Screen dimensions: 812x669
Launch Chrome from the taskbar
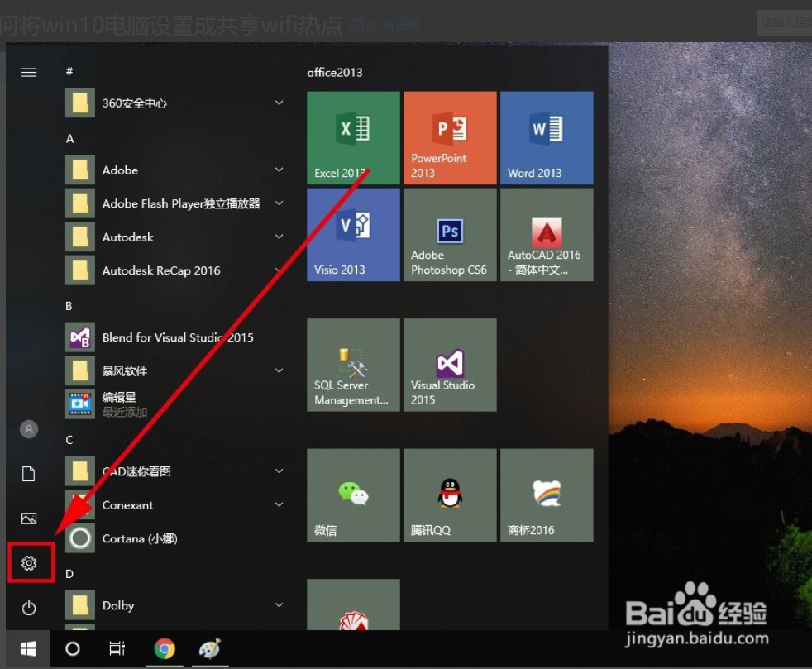pos(165,649)
